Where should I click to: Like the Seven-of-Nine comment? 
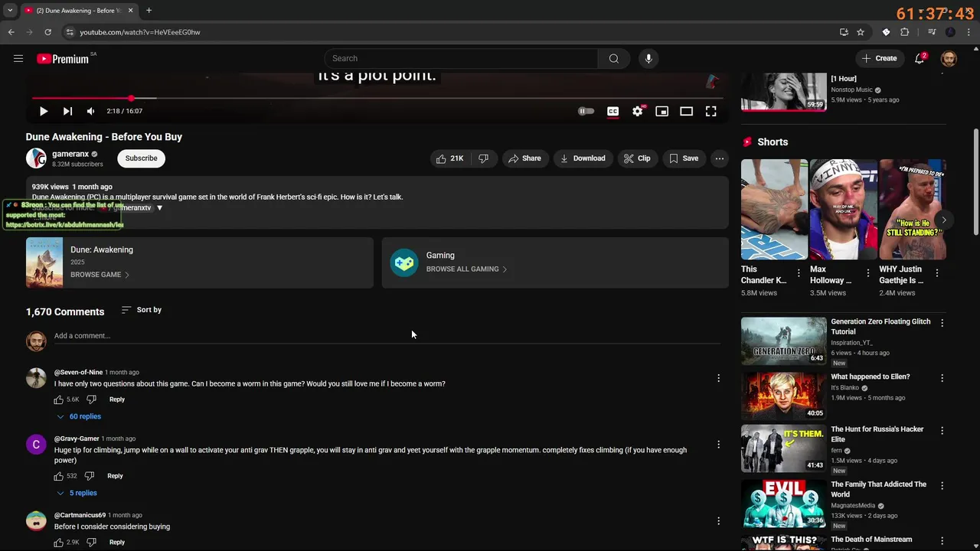59,399
